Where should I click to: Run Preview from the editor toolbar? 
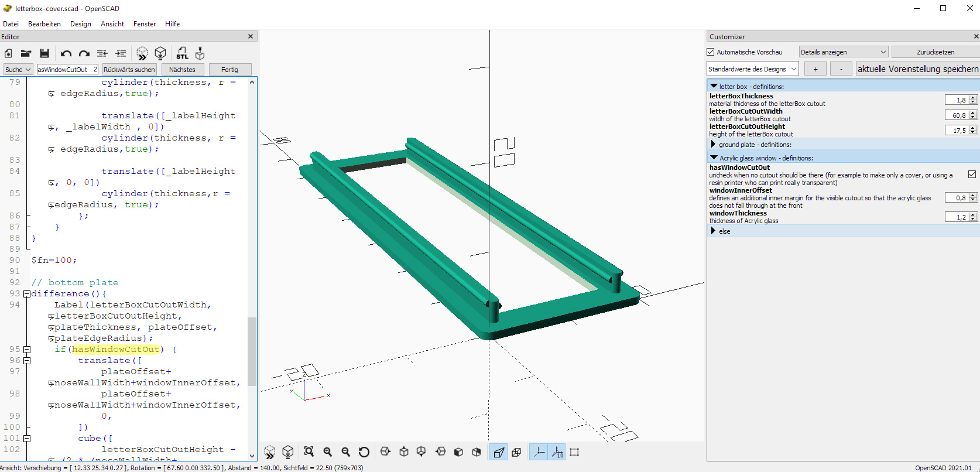(x=142, y=53)
